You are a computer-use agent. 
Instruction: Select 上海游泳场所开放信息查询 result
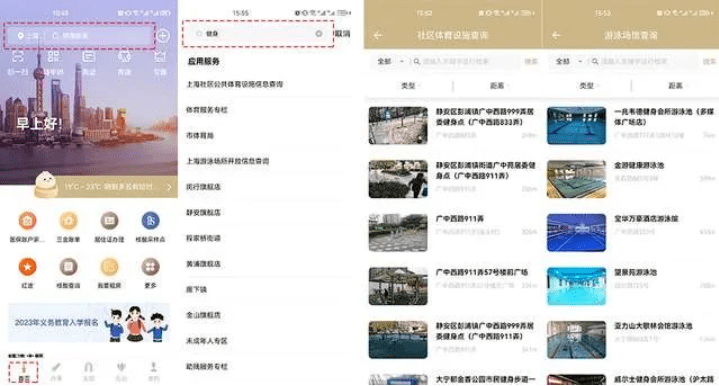pyautogui.click(x=228, y=161)
